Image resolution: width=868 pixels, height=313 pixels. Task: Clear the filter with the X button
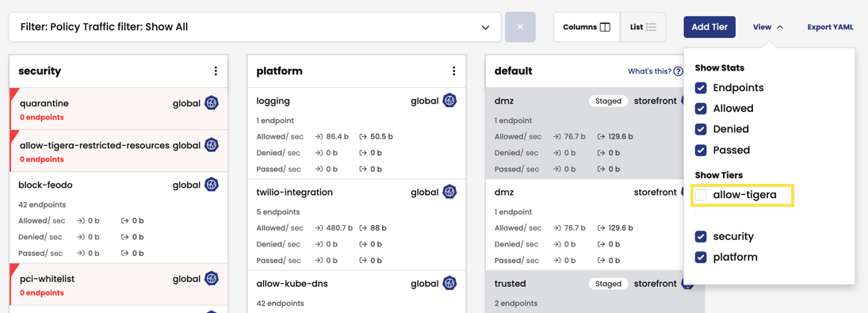520,27
